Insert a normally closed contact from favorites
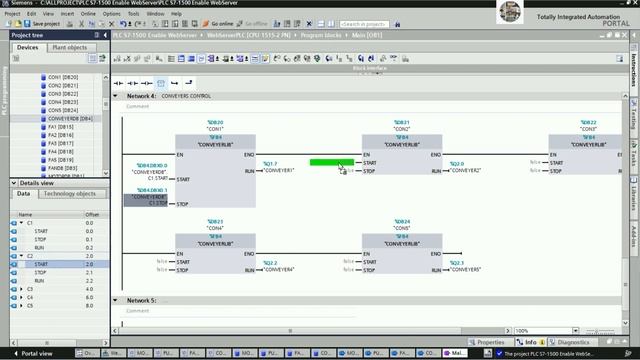This screenshot has width=640, height=360. pyautogui.click(x=132, y=83)
